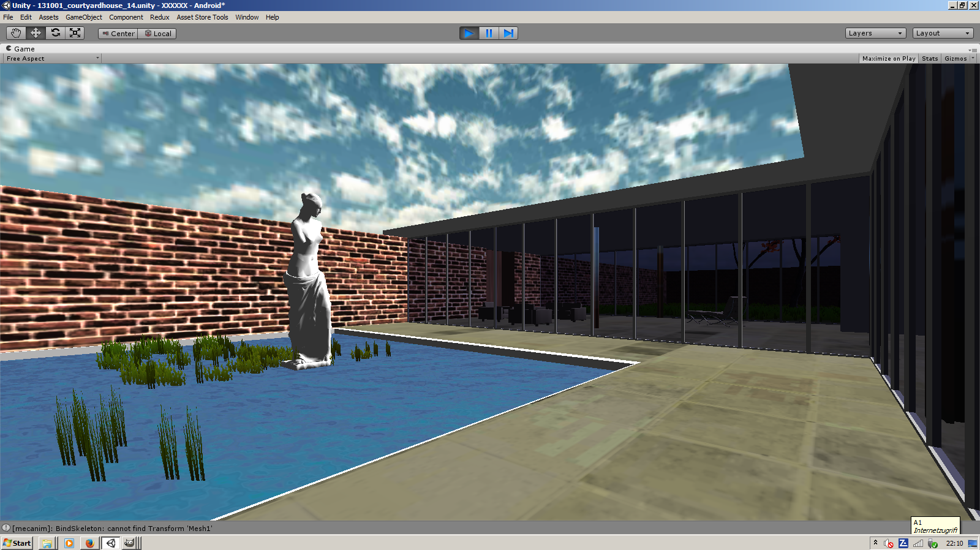Click the muted volume tray icon

pos(889,543)
